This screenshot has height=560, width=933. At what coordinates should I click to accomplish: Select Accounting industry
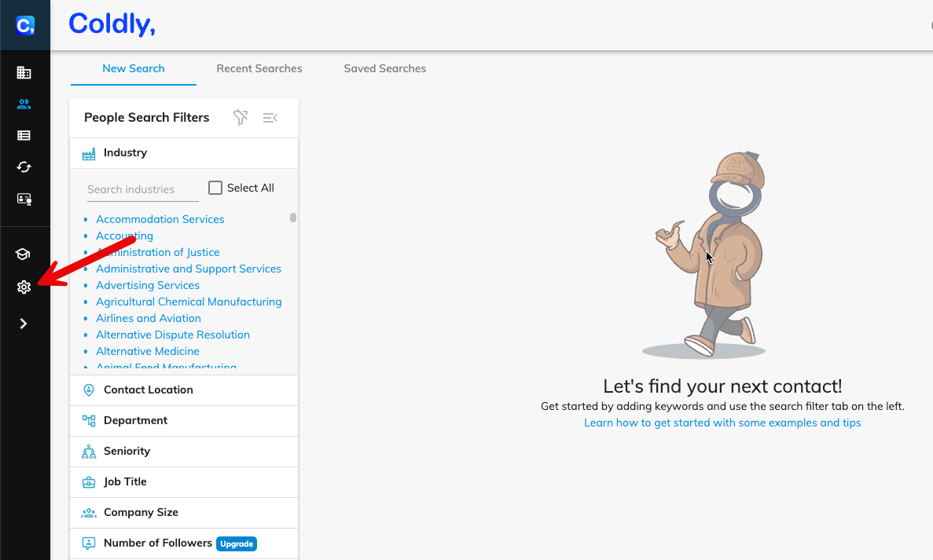(124, 236)
